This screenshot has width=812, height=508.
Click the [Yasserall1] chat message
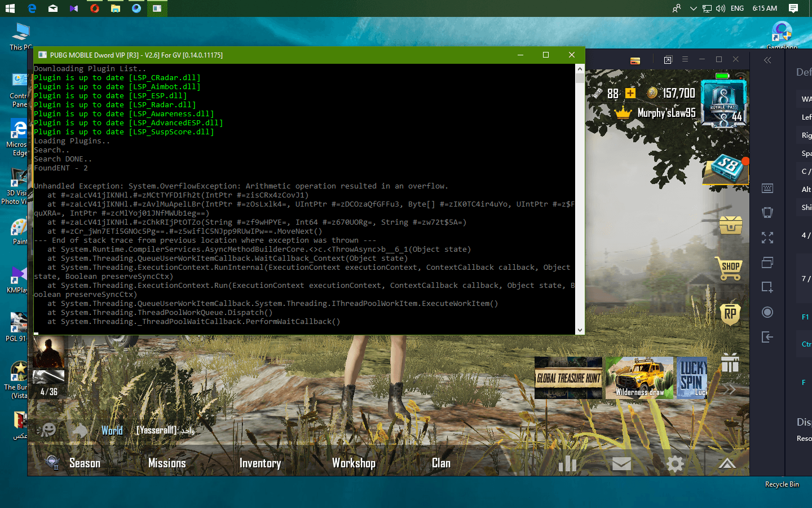coord(166,430)
